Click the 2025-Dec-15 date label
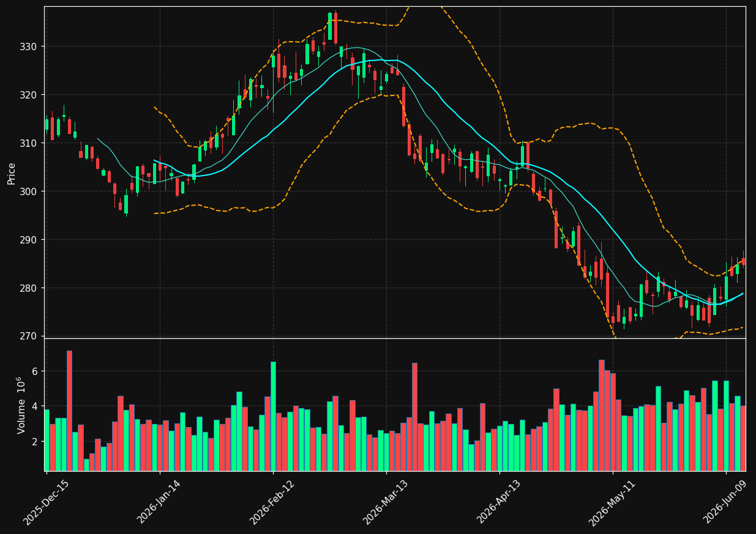756x534 pixels. [47, 502]
